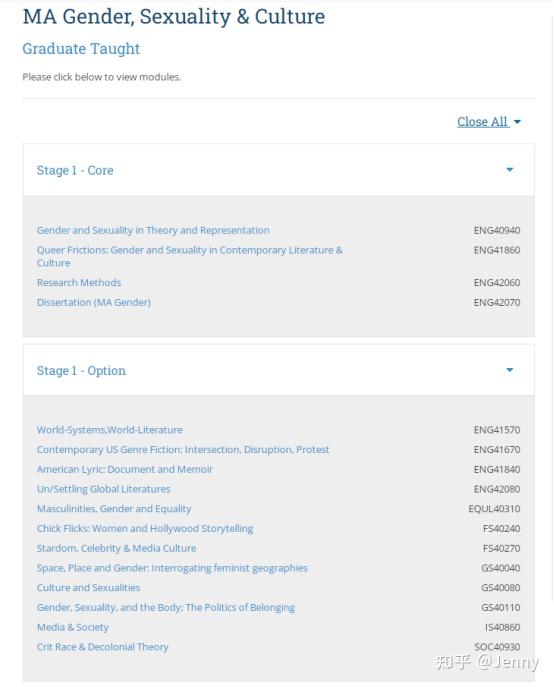Collapse the Stage 1 - Core section arrow

(509, 170)
